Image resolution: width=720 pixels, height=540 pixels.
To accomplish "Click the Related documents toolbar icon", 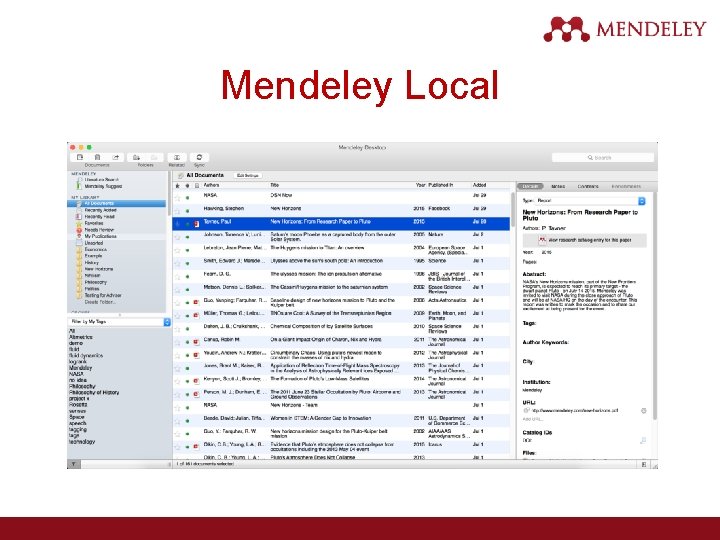I will click(177, 157).
